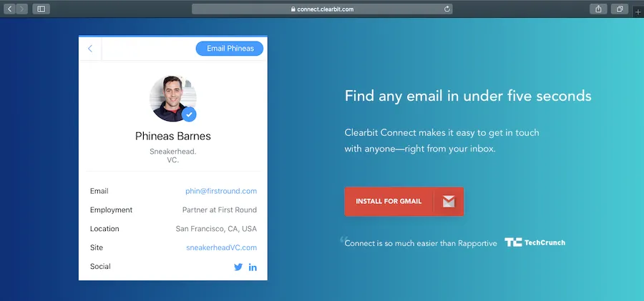Click the Install for Gmail button
644x301 pixels.
click(x=404, y=202)
